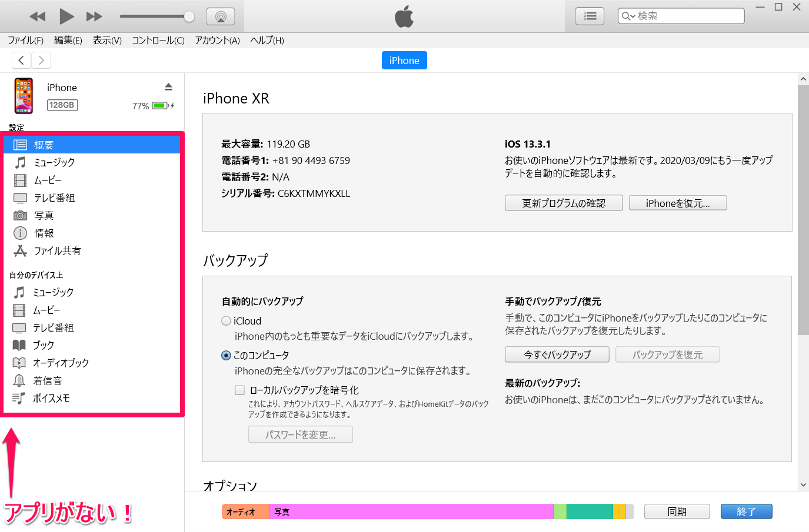This screenshot has width=809, height=532.
Task: Click scrollbar up arrow
Action: (x=803, y=79)
